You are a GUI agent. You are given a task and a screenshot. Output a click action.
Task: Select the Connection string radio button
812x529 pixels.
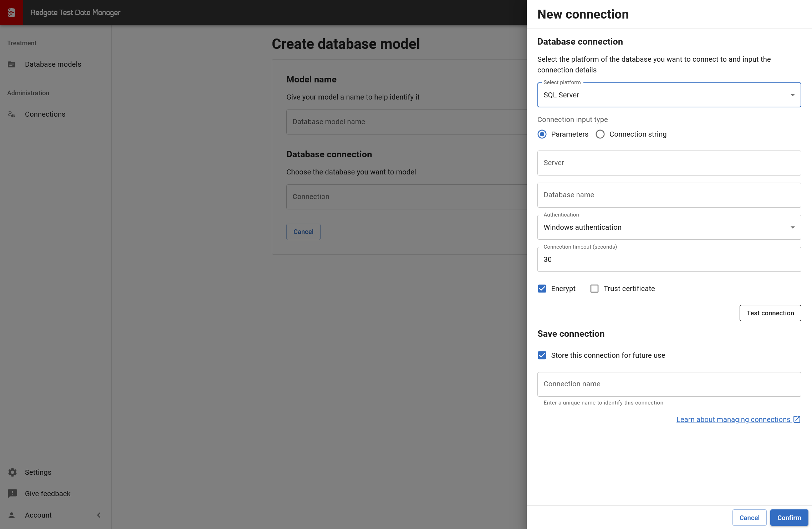tap(600, 134)
